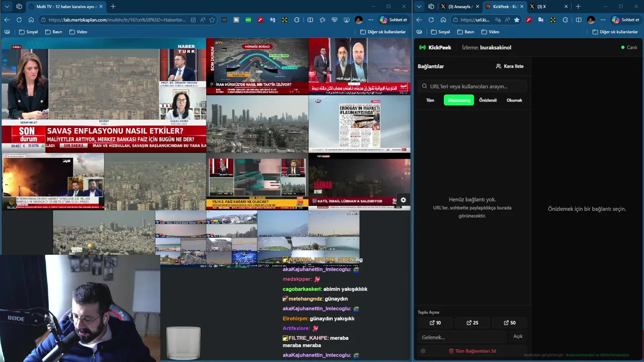This screenshot has height=362, width=644.
Task: Open Sosyal bookmarks folder in right browser
Action: 440,32
